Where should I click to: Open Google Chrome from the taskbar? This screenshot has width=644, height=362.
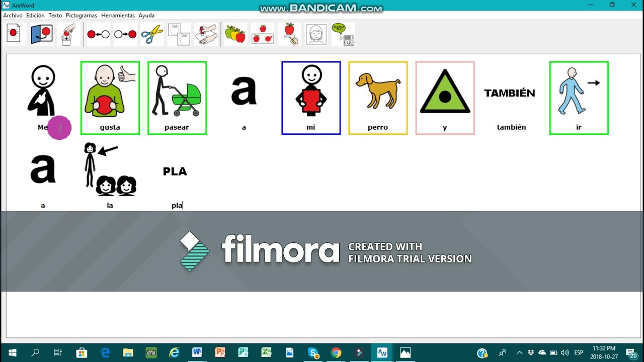[x=336, y=352]
